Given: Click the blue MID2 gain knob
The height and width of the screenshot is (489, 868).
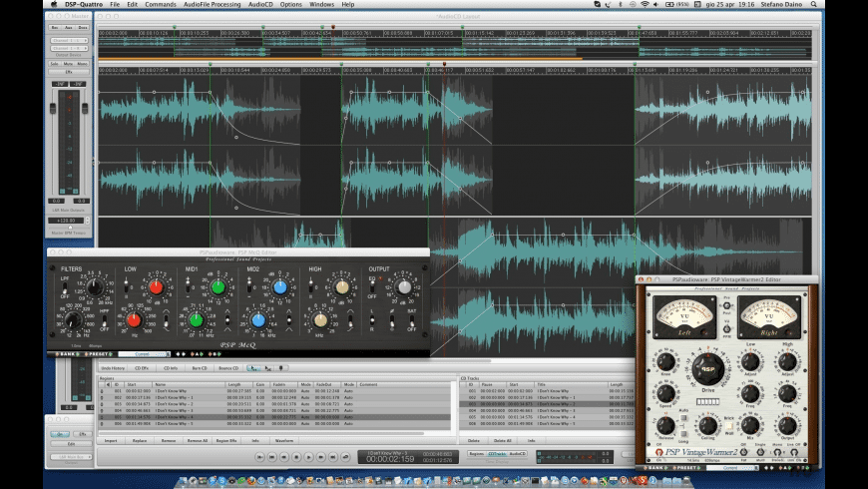Looking at the screenshot, I should click(x=280, y=288).
